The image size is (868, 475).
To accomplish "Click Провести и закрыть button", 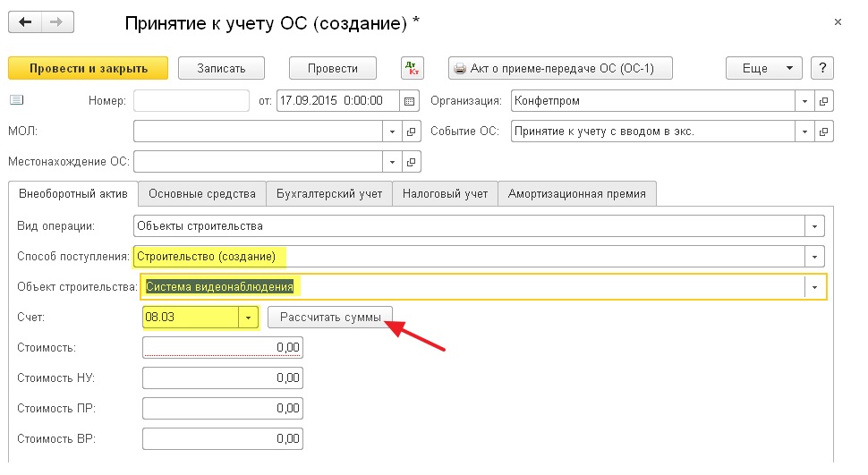I will click(88, 68).
